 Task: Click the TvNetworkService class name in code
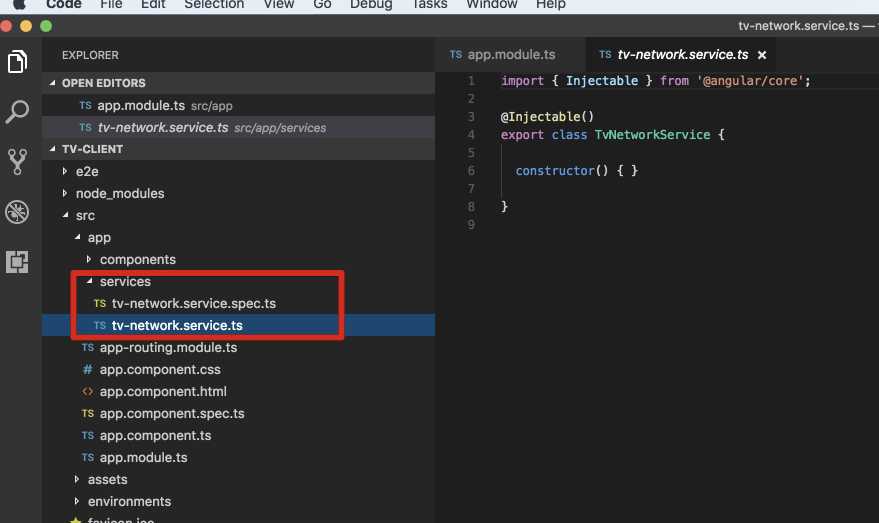(653, 135)
